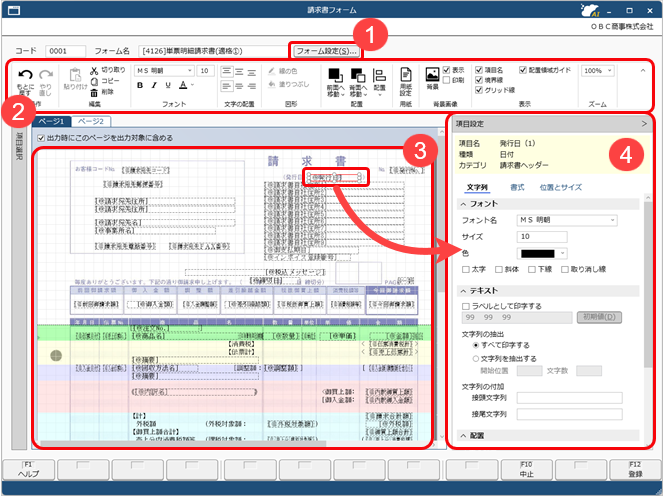Select the 文字列を抽出する radio button
The image size is (663, 496).
click(466, 357)
